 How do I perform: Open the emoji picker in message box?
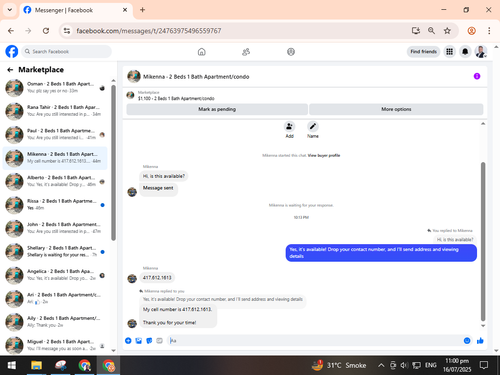(467, 341)
